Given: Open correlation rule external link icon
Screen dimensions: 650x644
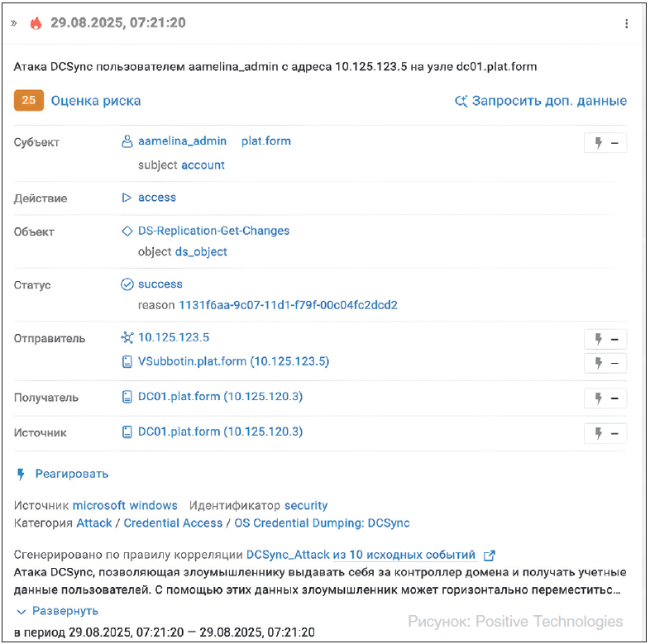Looking at the screenshot, I should tap(489, 555).
